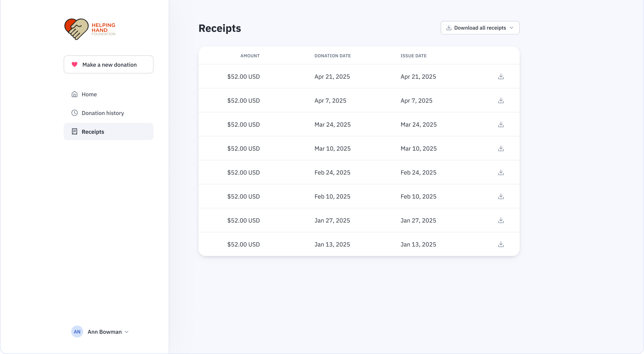Download the Jan 13, 2025 receipt
The height and width of the screenshot is (354, 644).
point(500,244)
